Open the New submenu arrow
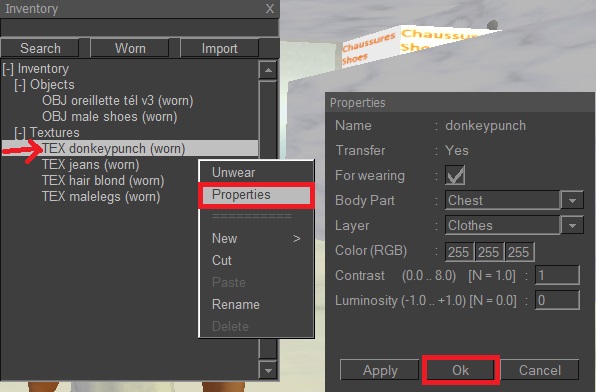This screenshot has width=596, height=392. pyautogui.click(x=296, y=239)
